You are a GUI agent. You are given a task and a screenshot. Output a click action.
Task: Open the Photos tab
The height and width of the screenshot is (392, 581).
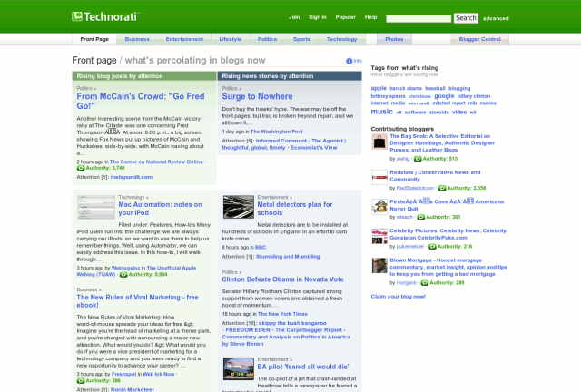coord(394,39)
